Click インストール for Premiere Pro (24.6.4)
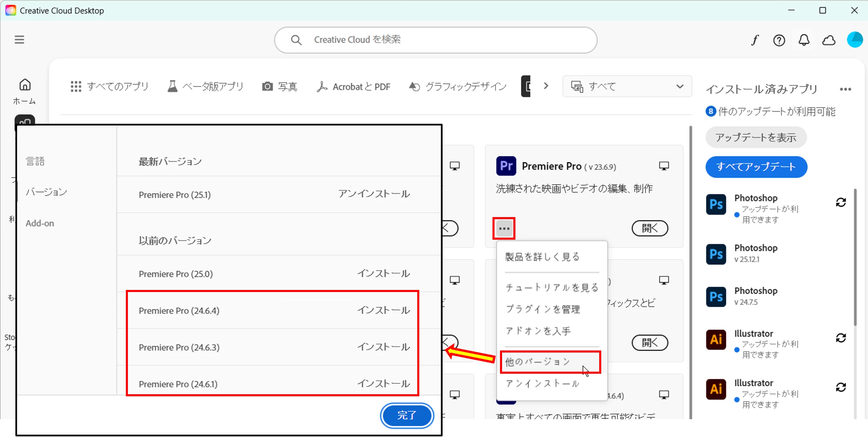The image size is (868, 438). pos(383,310)
